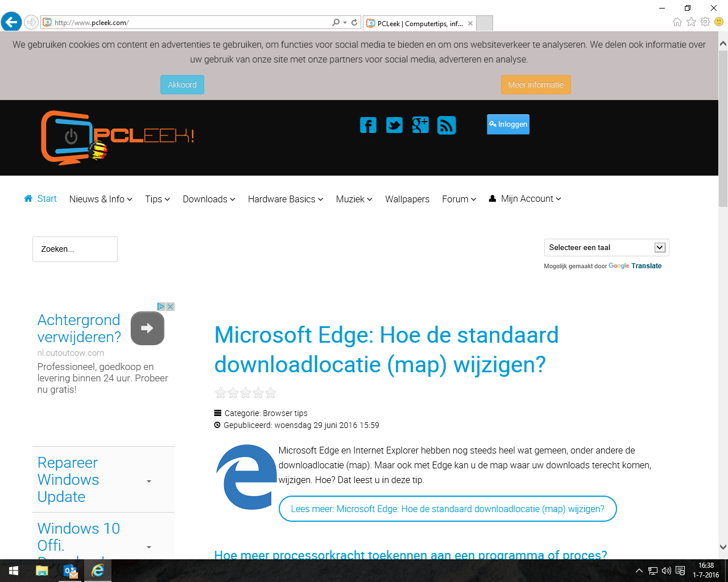Expand the Muziek menu
This screenshot has height=582, width=728.
354,199
